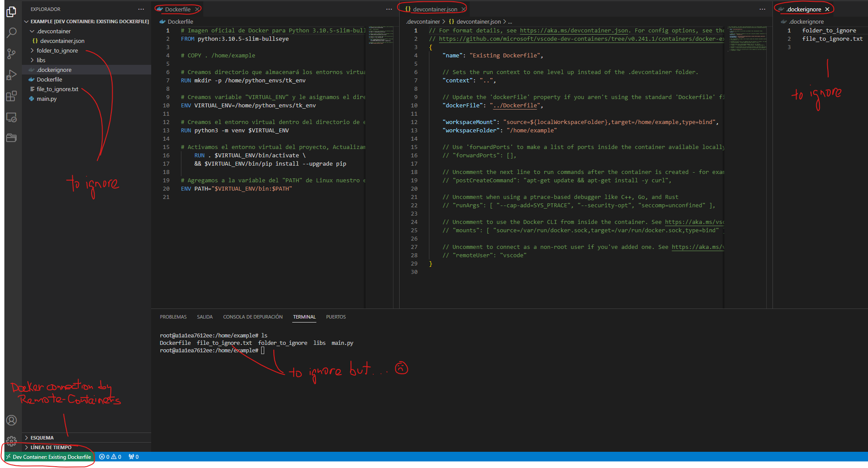Open the Source Control view icon
The width and height of the screenshot is (868, 468).
(x=12, y=54)
